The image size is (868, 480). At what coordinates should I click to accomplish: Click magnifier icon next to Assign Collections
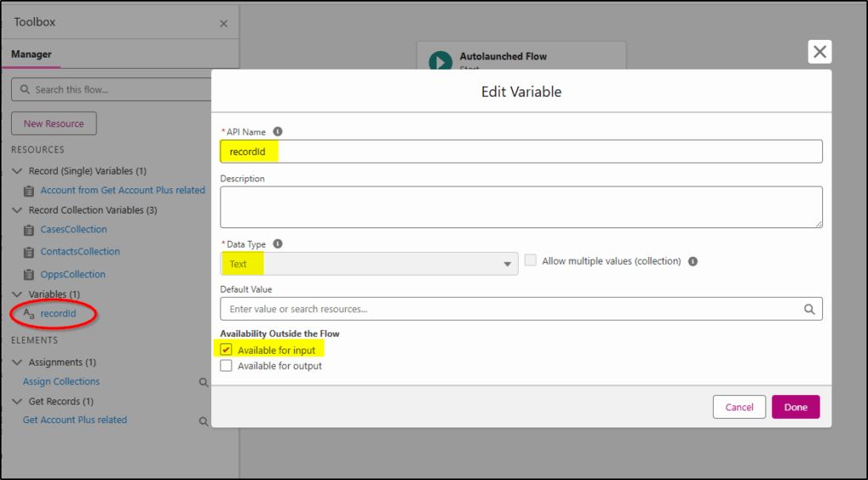[x=203, y=382]
